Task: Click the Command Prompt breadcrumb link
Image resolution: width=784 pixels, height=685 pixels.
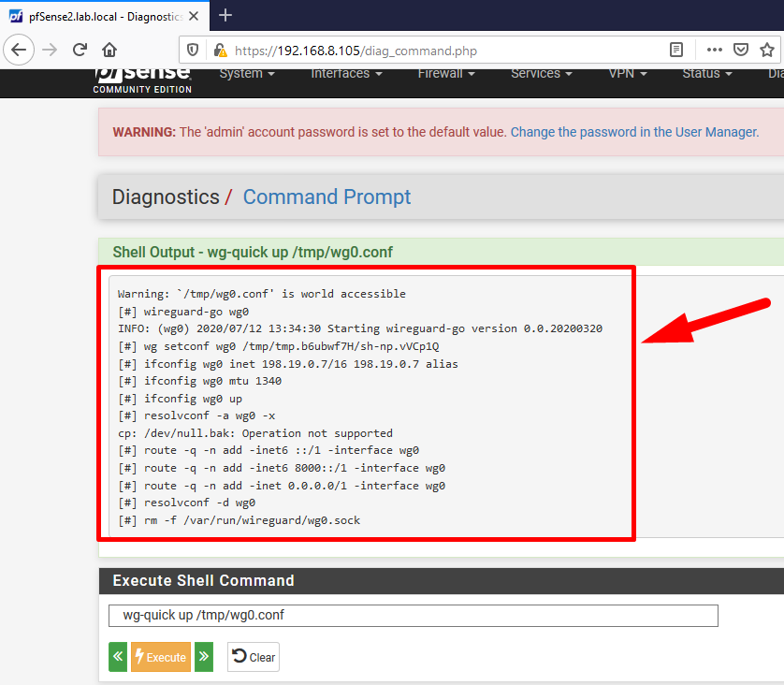Action: pos(327,197)
